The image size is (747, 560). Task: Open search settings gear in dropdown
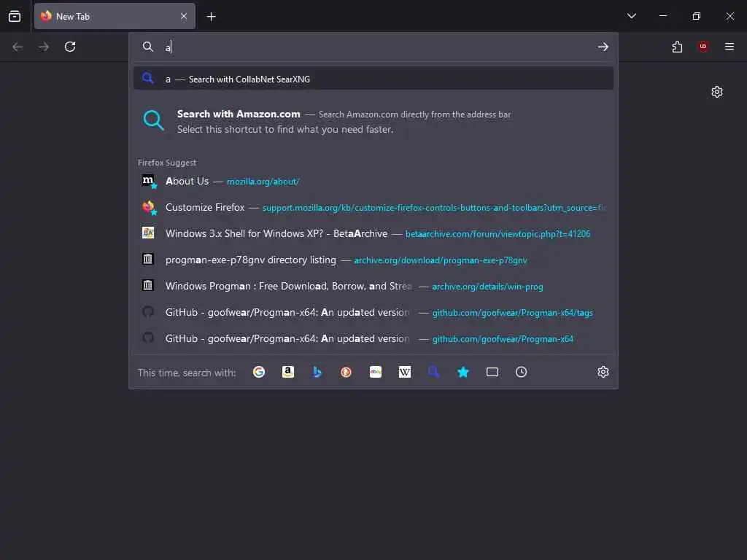[x=603, y=372]
